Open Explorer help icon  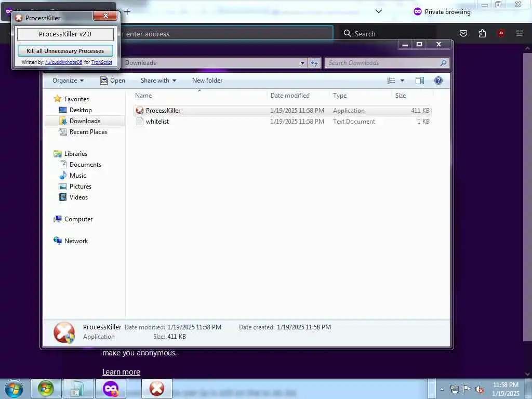tap(438, 81)
